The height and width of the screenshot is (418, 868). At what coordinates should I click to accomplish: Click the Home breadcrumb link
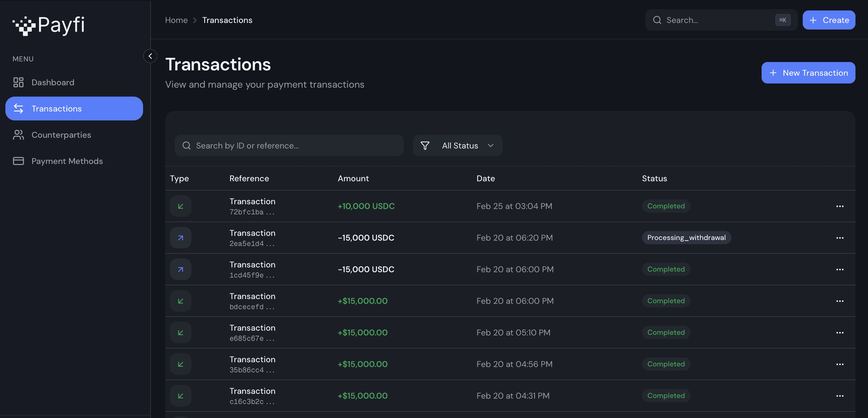tap(176, 20)
